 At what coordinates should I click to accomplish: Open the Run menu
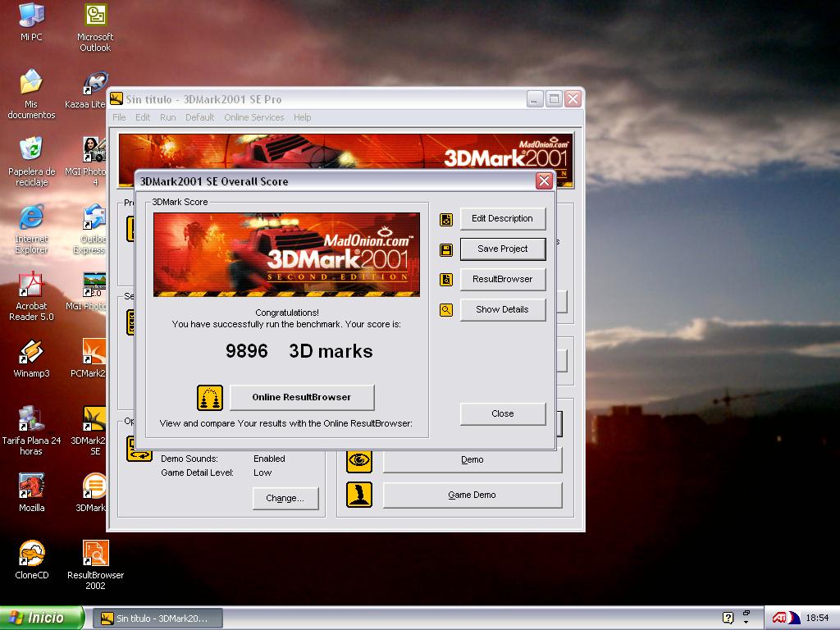[167, 117]
